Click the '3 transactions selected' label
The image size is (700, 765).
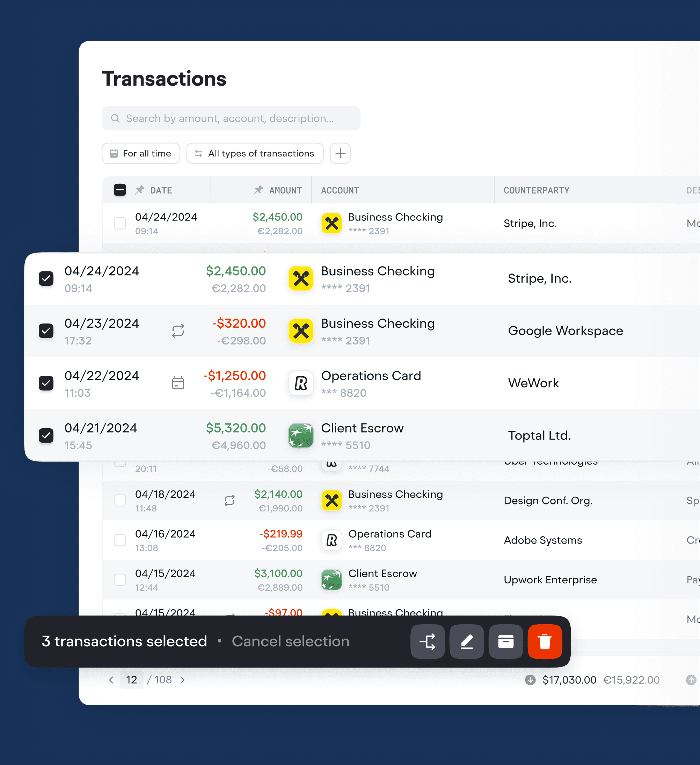point(124,641)
